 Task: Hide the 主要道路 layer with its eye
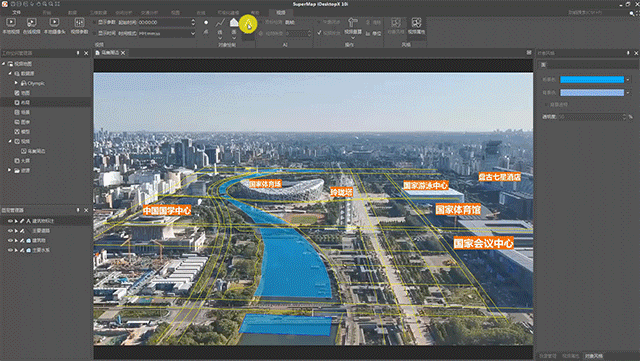[x=10, y=231]
